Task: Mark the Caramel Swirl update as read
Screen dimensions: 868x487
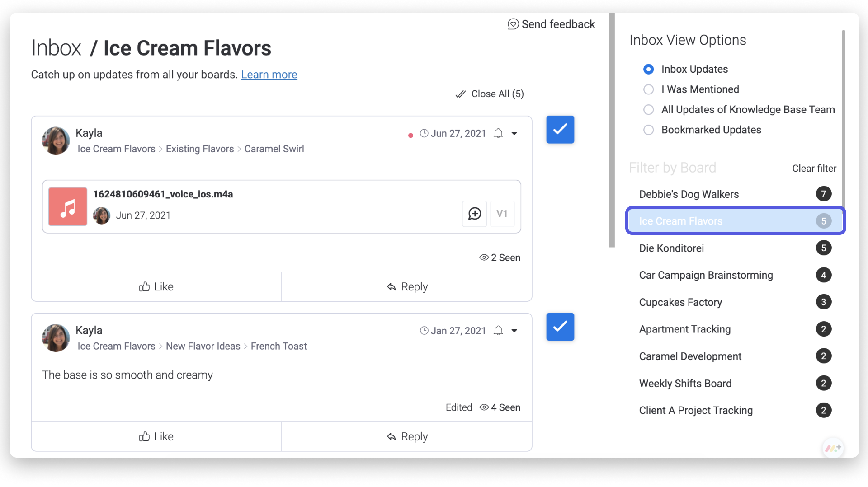Action: (560, 130)
